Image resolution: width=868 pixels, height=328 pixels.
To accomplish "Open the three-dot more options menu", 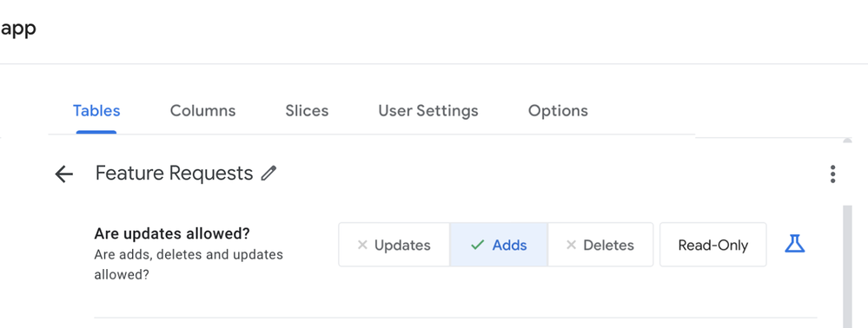I will click(832, 174).
